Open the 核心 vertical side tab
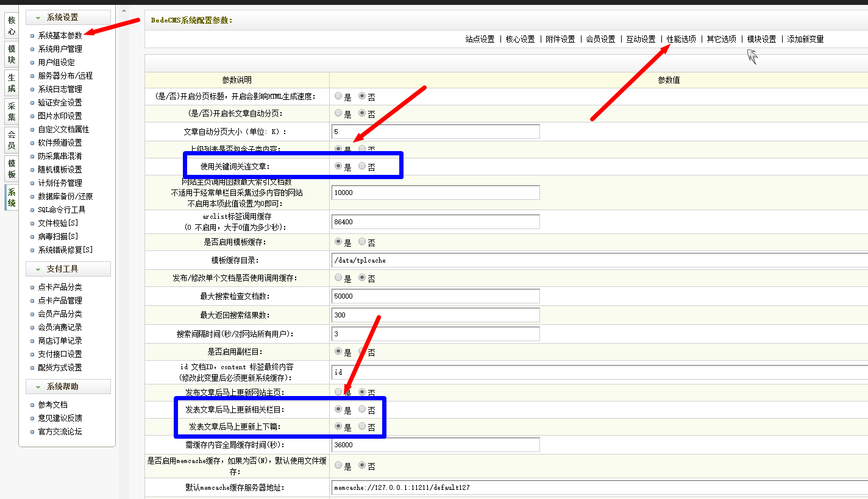Image resolution: width=868 pixels, height=499 pixels. pos(11,25)
